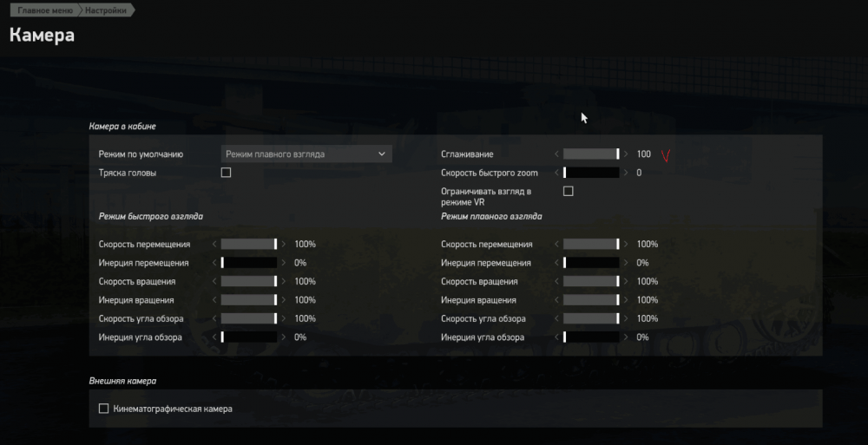Viewport: 868px width, 445px height.
Task: Click quick-look Скорость вращения slider
Action: point(249,281)
